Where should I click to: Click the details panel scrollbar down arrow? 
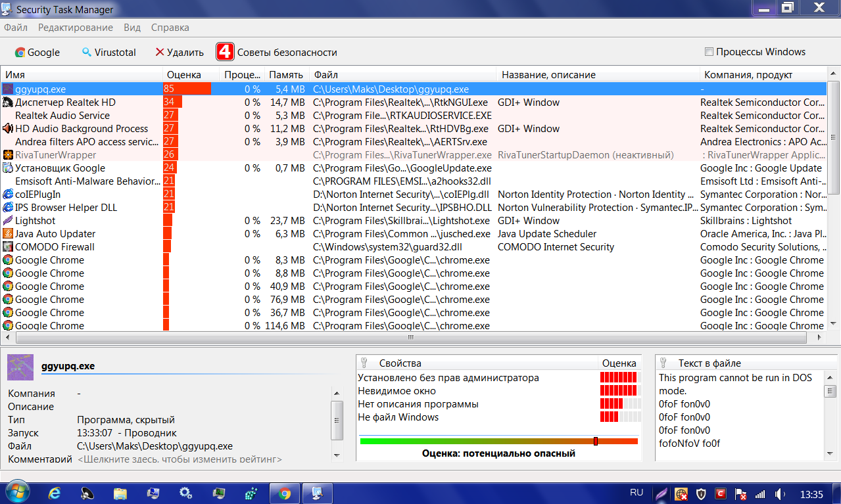pos(337,455)
